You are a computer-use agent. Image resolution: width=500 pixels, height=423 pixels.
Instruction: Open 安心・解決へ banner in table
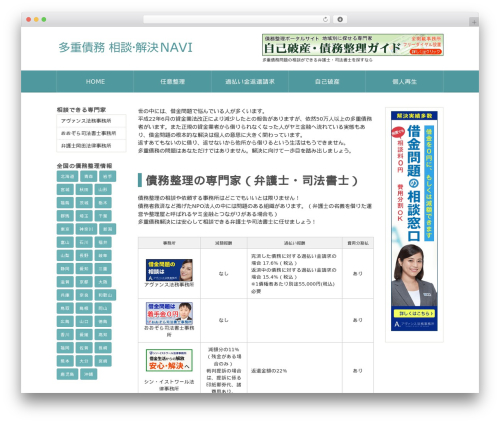169,360
